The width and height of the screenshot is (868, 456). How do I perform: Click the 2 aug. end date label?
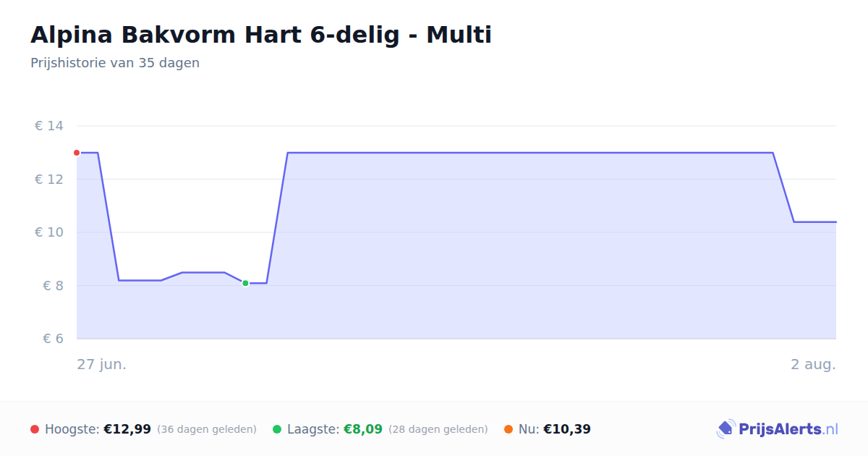point(813,364)
